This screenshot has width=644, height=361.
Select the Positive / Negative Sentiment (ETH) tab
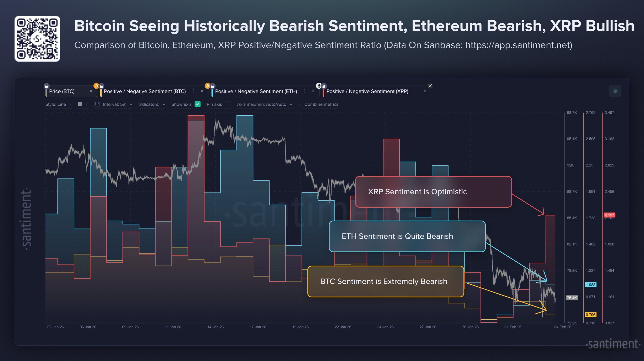[256, 91]
